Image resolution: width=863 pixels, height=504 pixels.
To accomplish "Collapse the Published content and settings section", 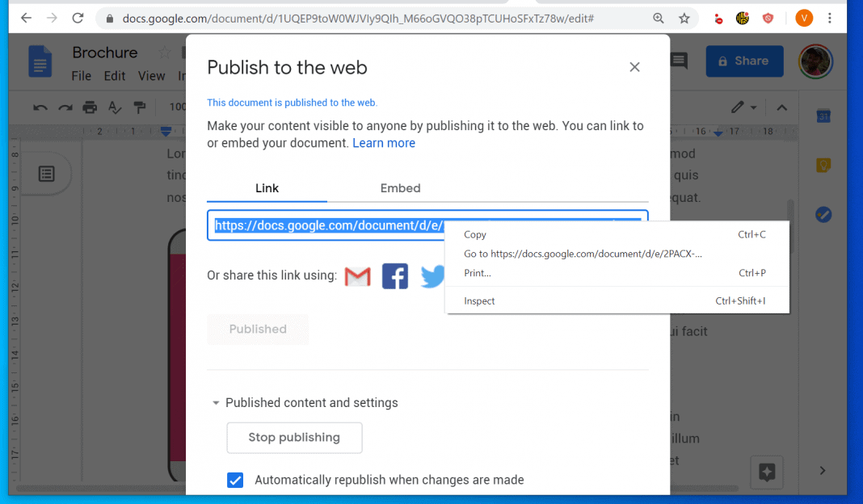I will click(x=216, y=402).
